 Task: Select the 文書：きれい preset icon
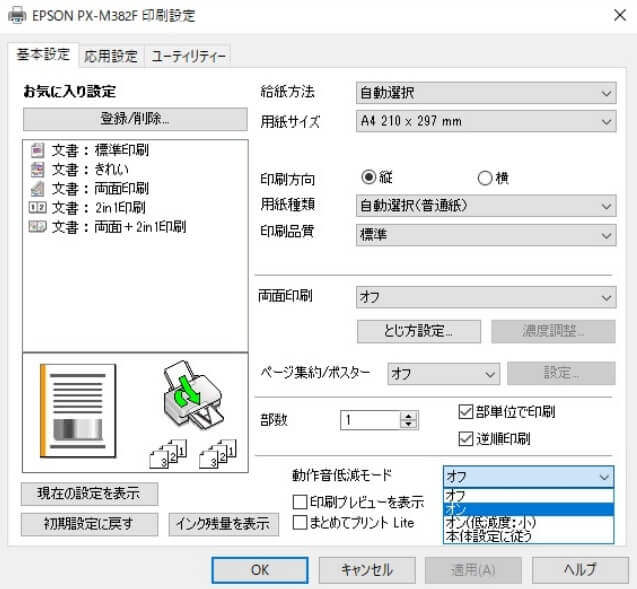point(37,169)
